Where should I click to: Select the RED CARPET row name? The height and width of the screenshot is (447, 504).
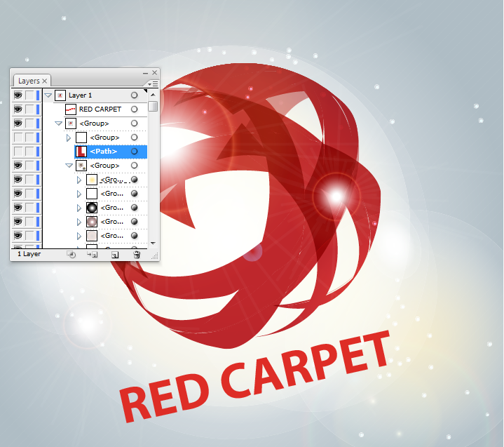100,109
